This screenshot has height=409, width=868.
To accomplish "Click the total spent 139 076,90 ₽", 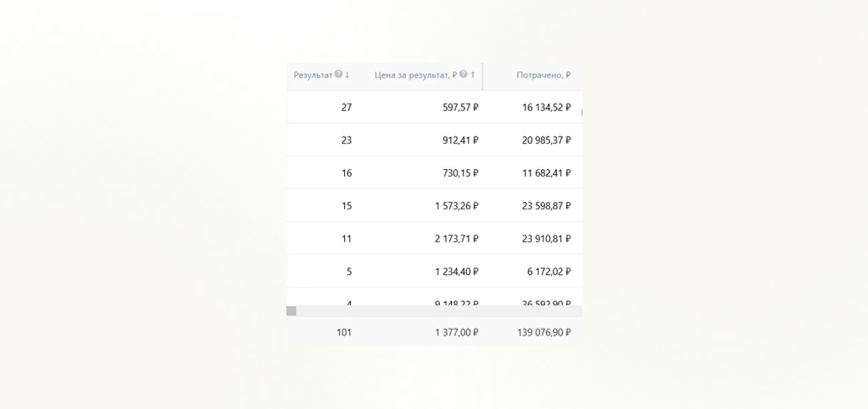I will tap(543, 332).
